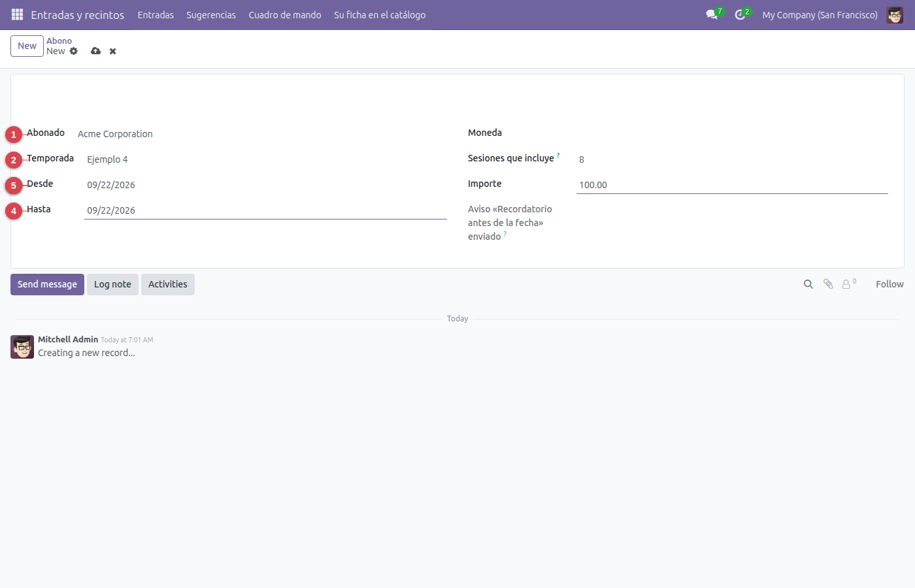The width and height of the screenshot is (915, 588).
Task: Open the Sugerencias menu
Action: pyautogui.click(x=211, y=14)
